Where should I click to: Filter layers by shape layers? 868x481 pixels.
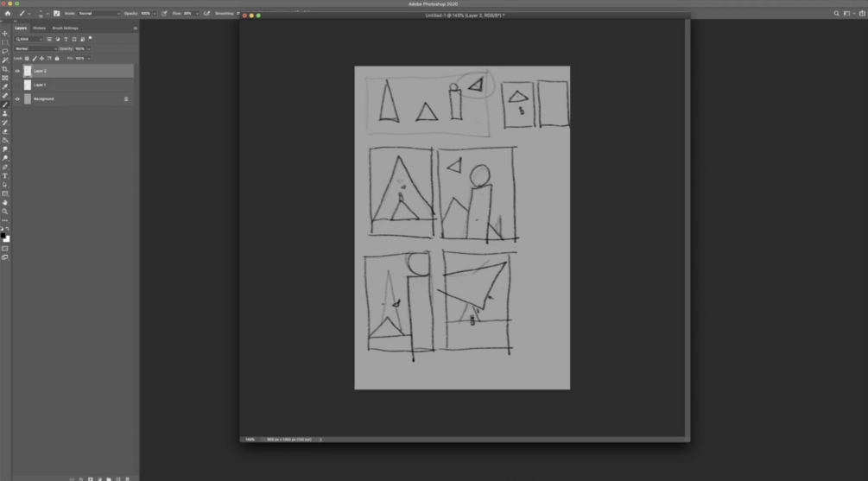[x=74, y=40]
